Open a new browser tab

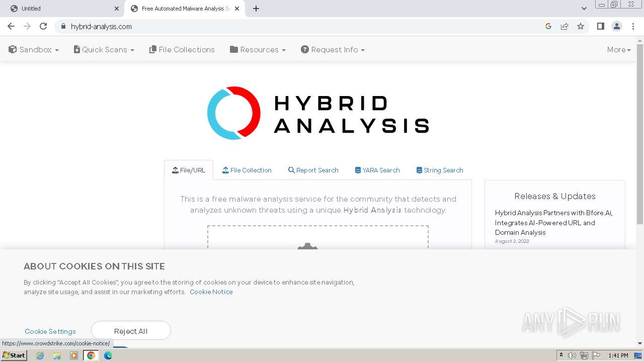click(256, 9)
